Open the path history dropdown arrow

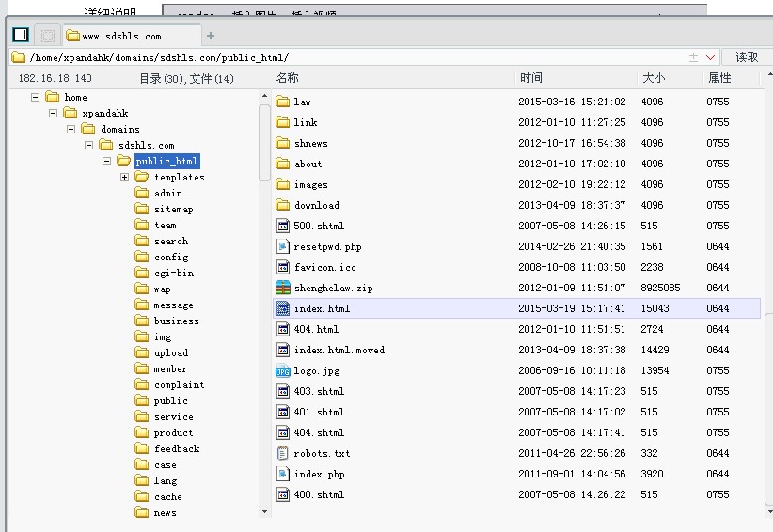coord(710,57)
